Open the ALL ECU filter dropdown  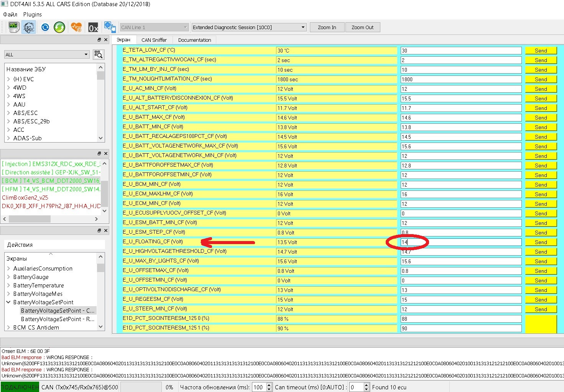pos(47,55)
